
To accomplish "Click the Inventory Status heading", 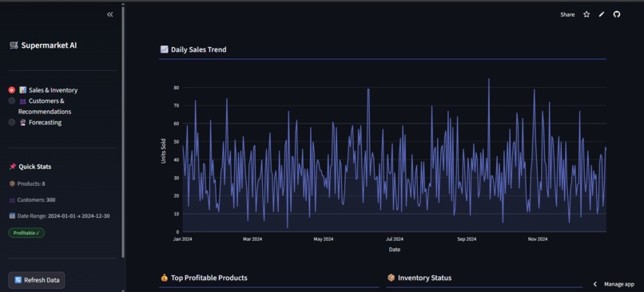I will click(425, 278).
